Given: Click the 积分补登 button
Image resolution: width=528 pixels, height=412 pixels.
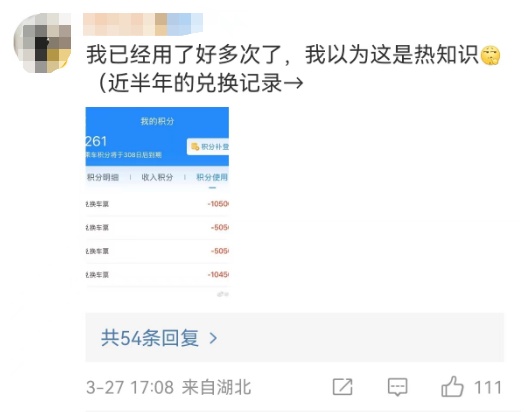Looking at the screenshot, I should [x=208, y=147].
